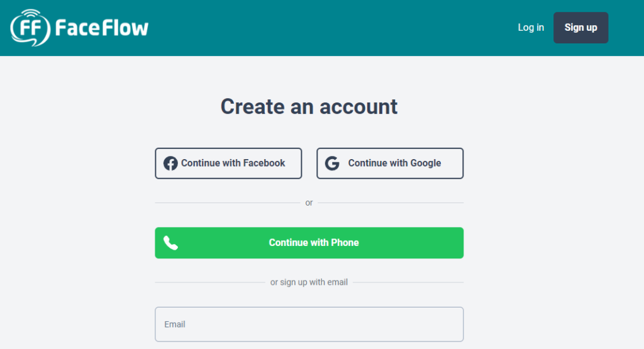
Task: Select the green Continue with Phone button
Action: click(x=309, y=243)
